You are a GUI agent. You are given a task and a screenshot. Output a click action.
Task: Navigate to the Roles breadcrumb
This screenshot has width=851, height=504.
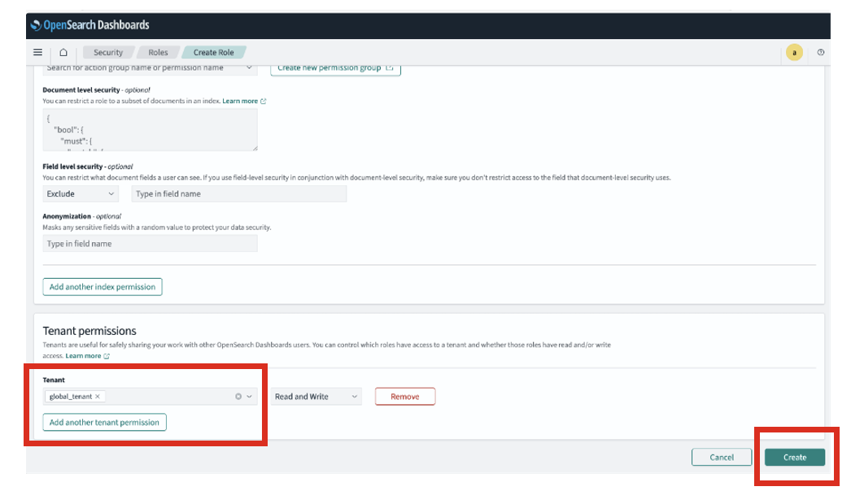(158, 52)
